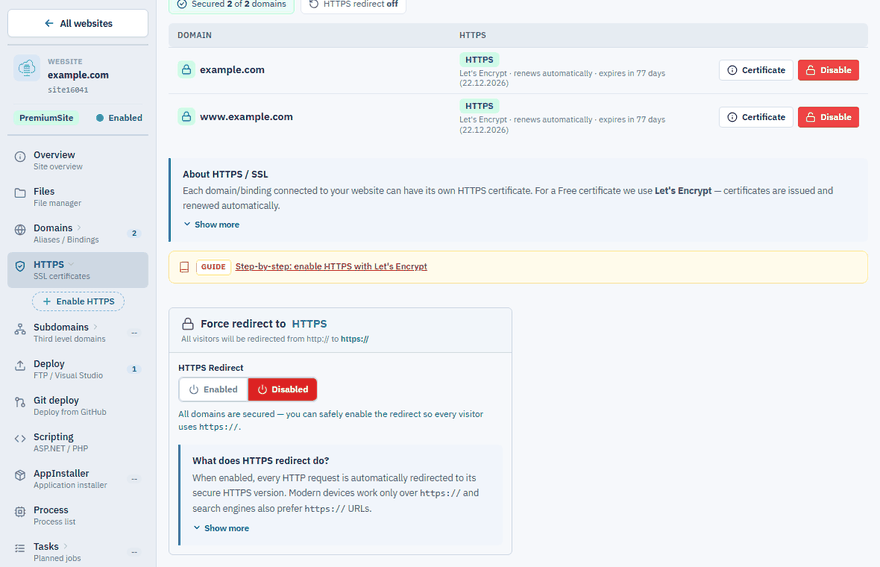Image resolution: width=880 pixels, height=567 pixels.
Task: Open Files folder icon in sidebar
Action: click(x=20, y=193)
